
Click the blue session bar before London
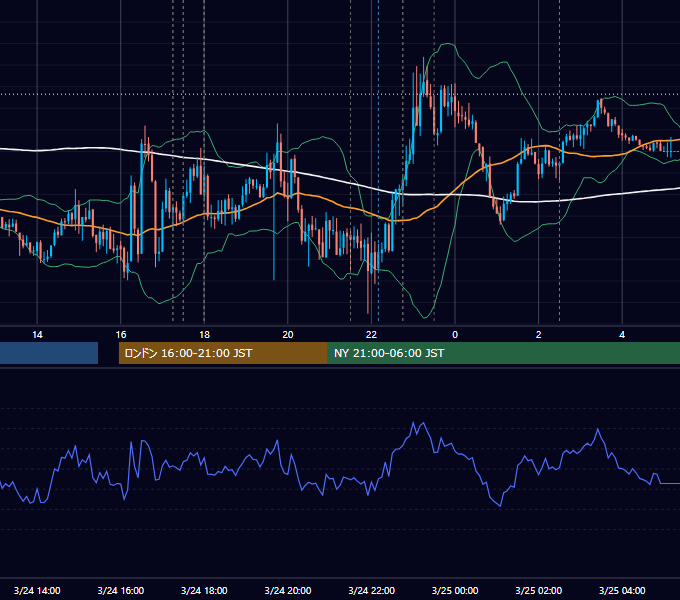click(x=49, y=353)
